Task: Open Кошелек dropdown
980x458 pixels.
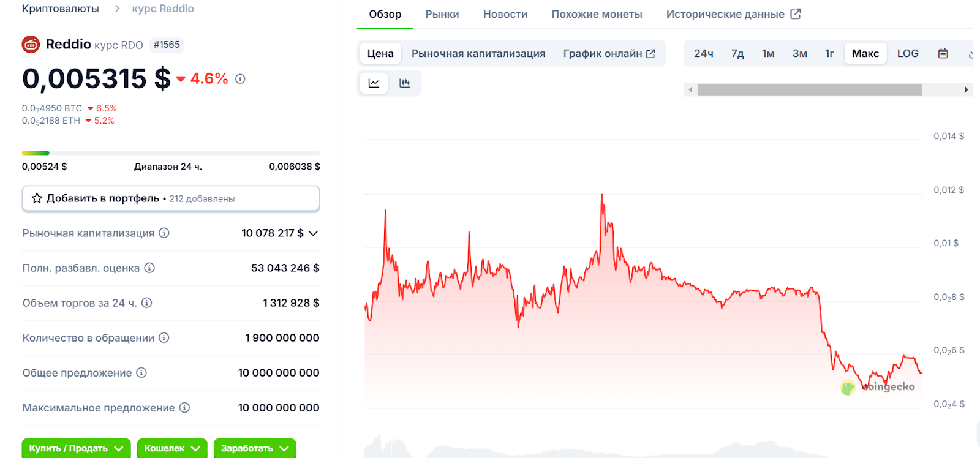Action: click(172, 448)
